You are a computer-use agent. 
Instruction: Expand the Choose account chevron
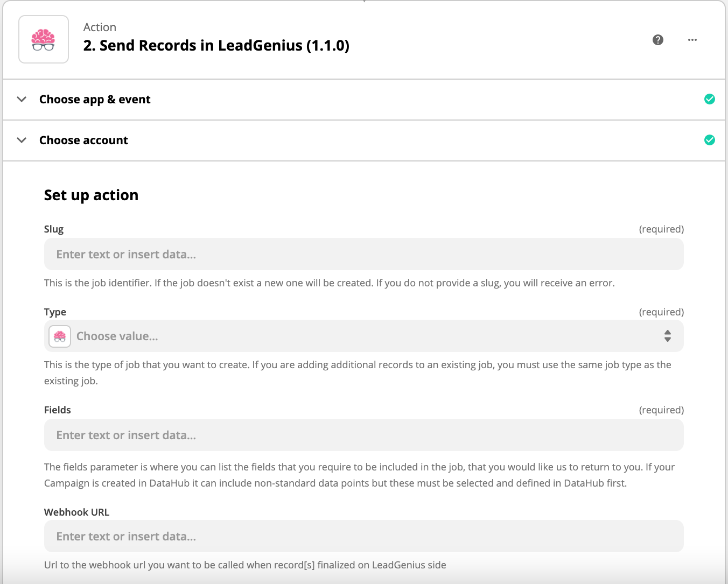(x=22, y=140)
